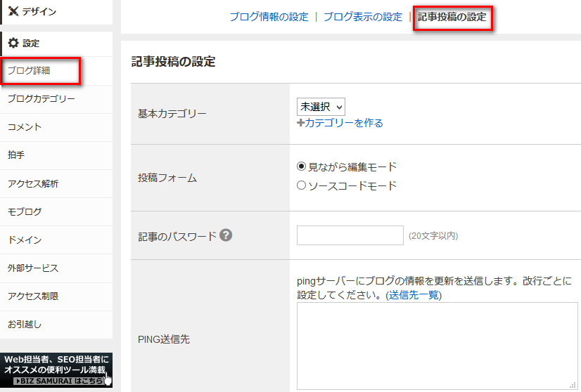Open ブログカテゴリー settings

[x=56, y=99]
